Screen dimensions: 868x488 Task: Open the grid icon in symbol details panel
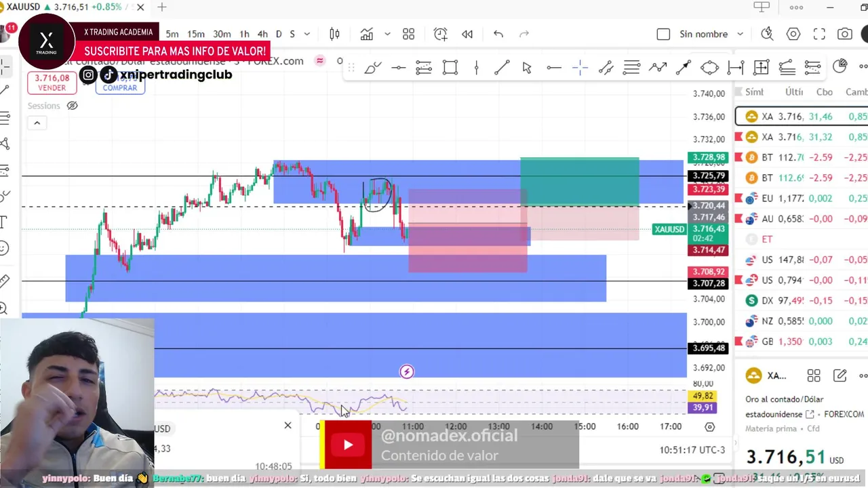click(x=814, y=375)
